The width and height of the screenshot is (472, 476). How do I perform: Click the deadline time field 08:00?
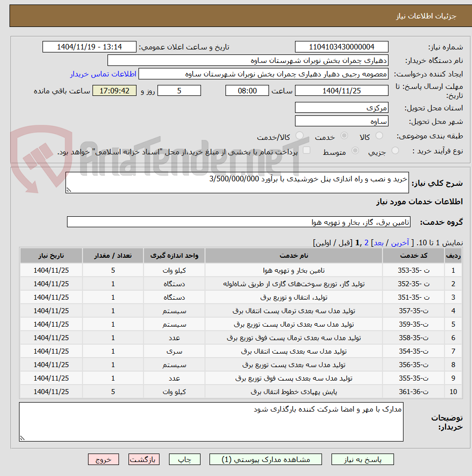click(x=247, y=90)
